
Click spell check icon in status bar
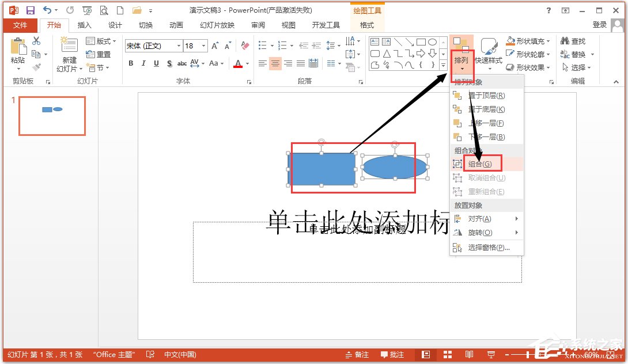(x=150, y=354)
